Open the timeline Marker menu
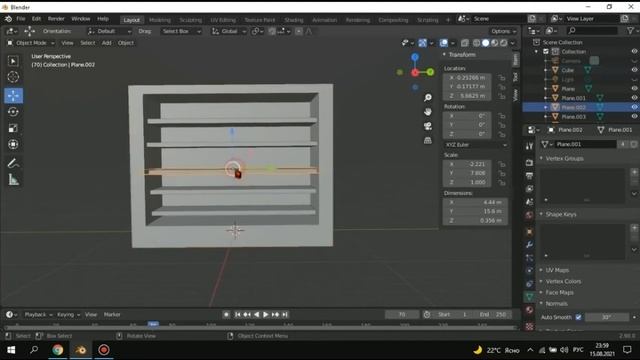The image size is (640, 360). click(x=112, y=315)
